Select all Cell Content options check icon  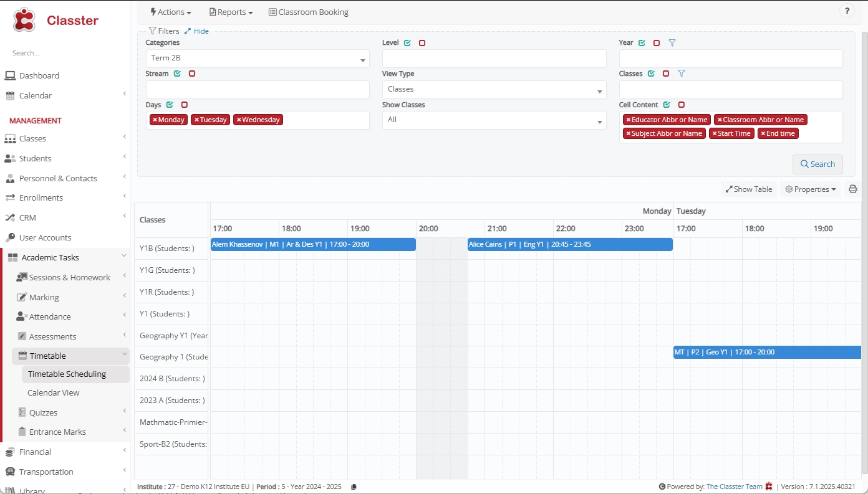click(x=667, y=105)
